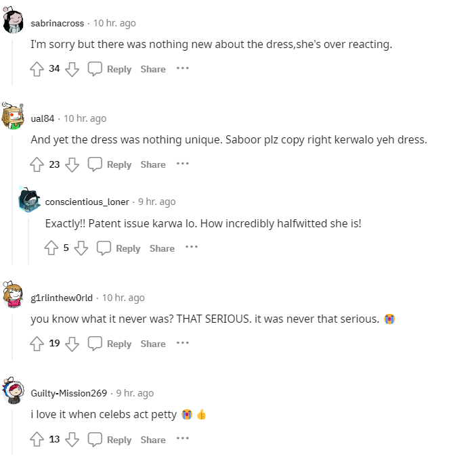Click sabrinacross's avatar picture
Screen dimensions: 476x456
(x=14, y=23)
